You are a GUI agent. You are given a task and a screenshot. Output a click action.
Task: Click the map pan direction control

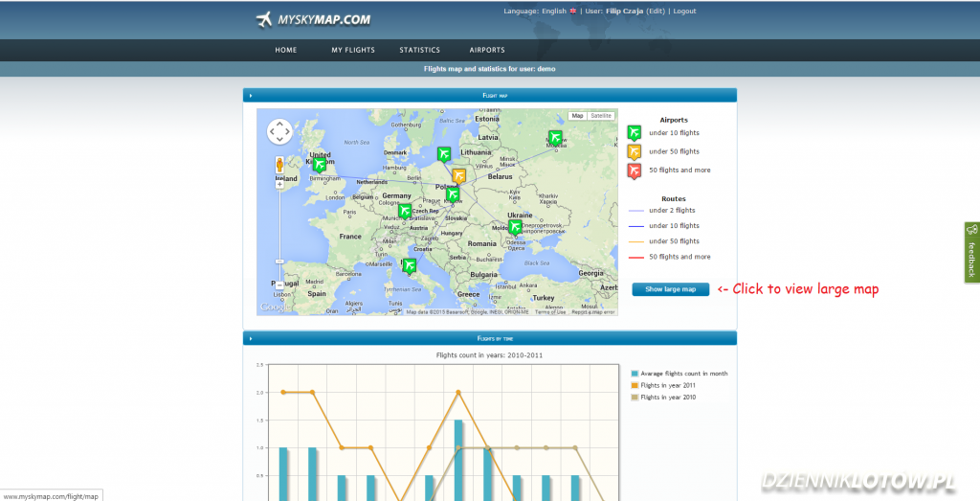coord(279,131)
